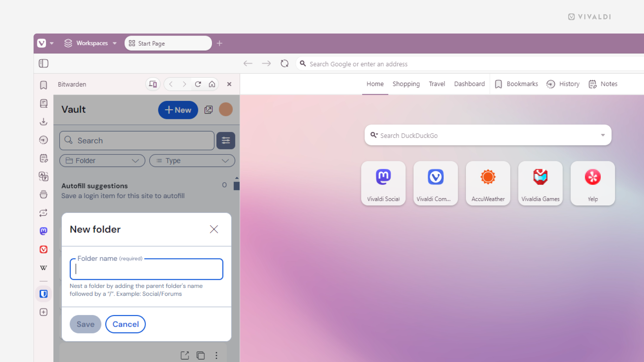Open the Yelp speed dial

tap(593, 183)
